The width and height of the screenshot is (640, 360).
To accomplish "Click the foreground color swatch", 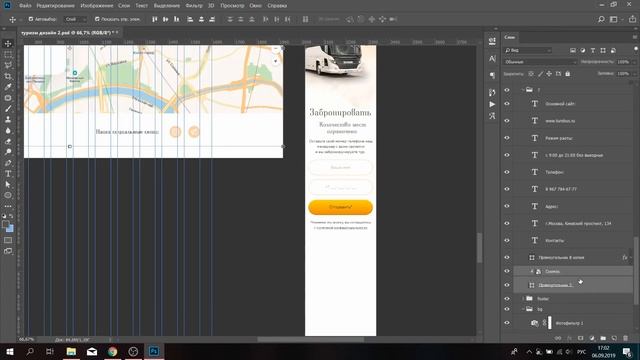I will [5, 224].
